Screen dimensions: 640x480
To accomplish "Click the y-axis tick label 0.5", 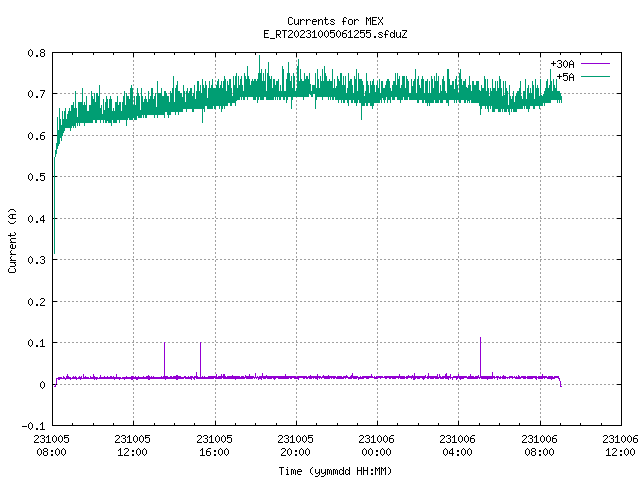I will pyautogui.click(x=36, y=177).
